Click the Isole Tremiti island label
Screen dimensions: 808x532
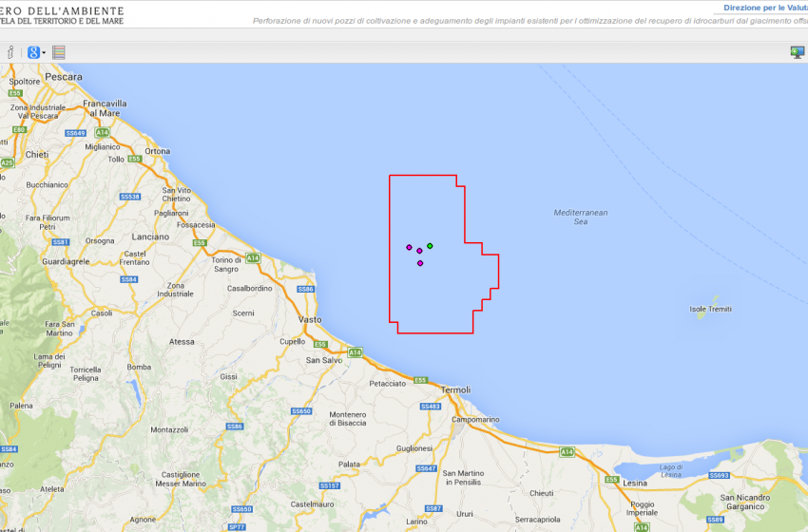(712, 309)
